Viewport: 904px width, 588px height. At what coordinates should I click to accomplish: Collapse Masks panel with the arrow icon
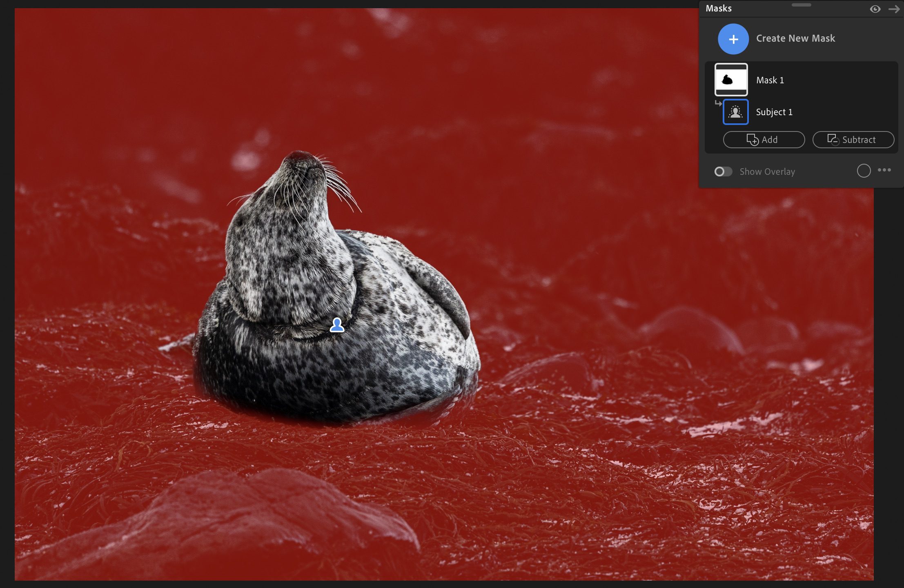pos(894,9)
